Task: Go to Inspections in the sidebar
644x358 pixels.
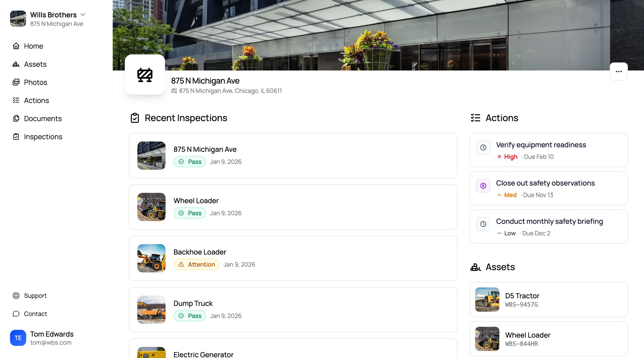Action: (43, 137)
